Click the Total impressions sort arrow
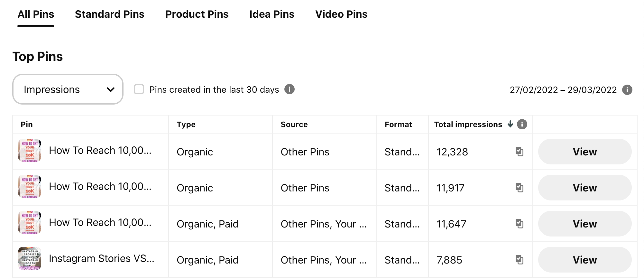The image size is (644, 278). pyautogui.click(x=510, y=124)
